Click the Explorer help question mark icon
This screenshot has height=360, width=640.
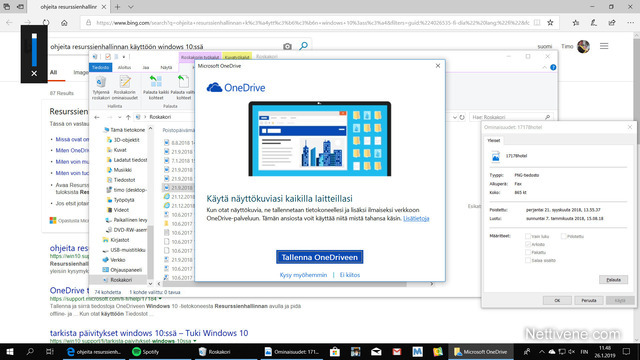[553, 67]
